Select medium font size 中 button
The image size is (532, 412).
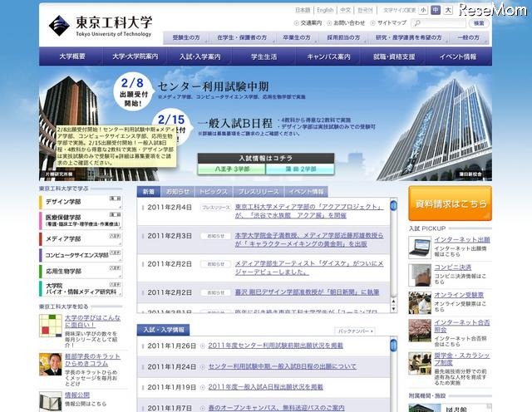(x=436, y=10)
